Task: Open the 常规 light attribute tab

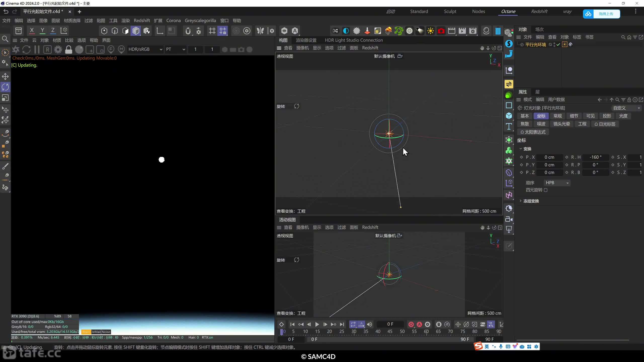Action: click(x=557, y=116)
